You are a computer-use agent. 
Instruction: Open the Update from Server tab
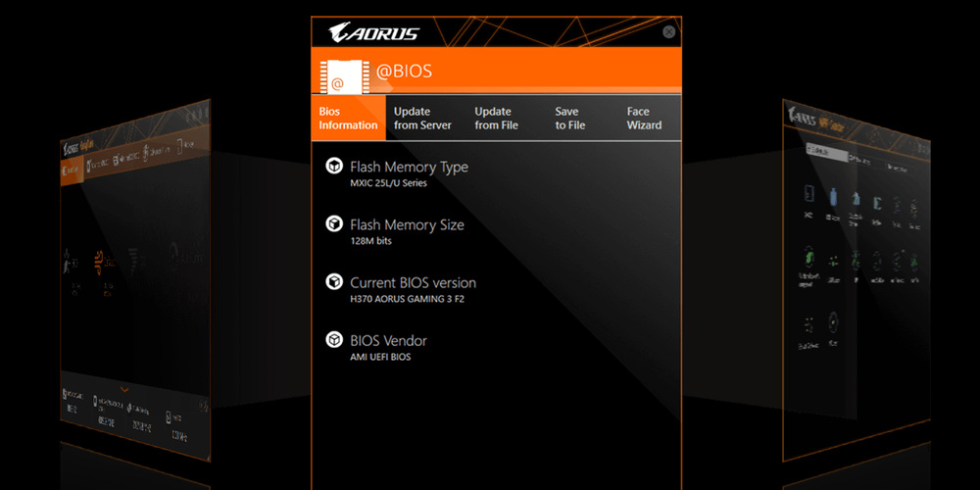(422, 119)
